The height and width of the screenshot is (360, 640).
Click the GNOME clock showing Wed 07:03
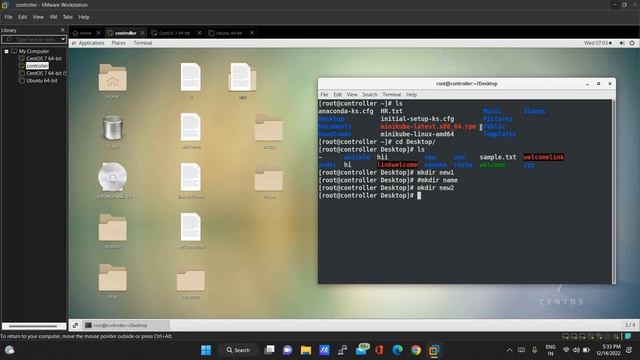(596, 43)
